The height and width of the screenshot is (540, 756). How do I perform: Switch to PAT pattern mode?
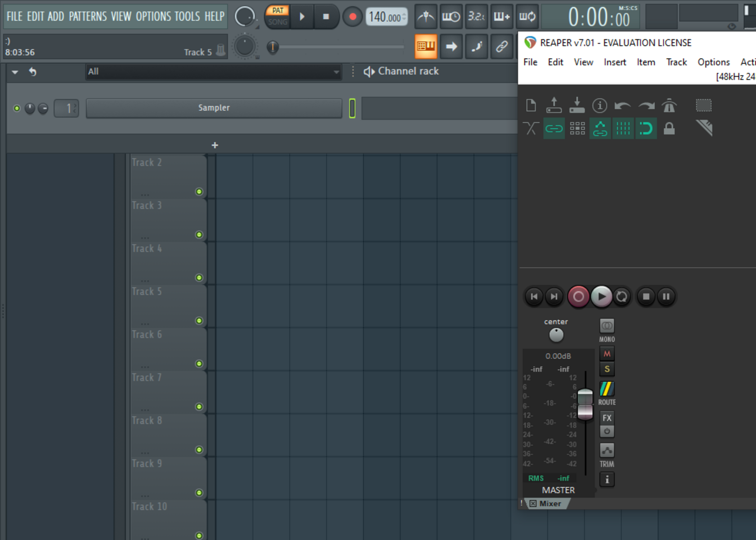(278, 11)
